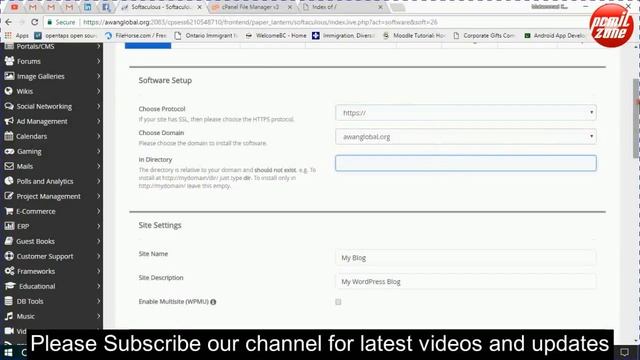Open the Moodle Tutorial bookmark
Viewport: 640px width, 360px height.
(x=414, y=36)
